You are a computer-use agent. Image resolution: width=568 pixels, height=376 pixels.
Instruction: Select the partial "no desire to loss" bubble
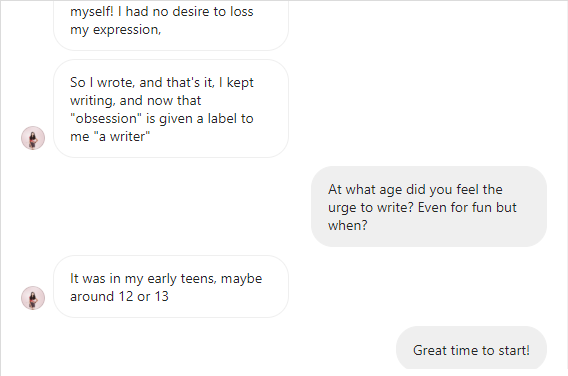click(x=171, y=25)
